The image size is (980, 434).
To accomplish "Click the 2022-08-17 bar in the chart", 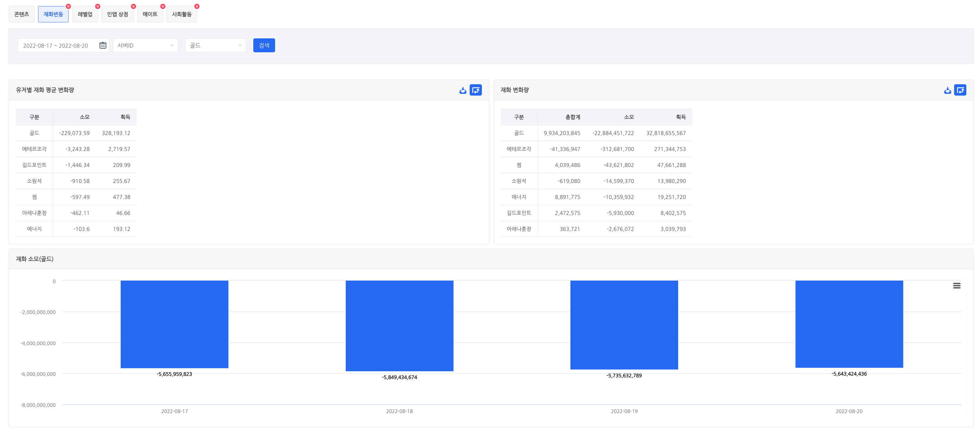I will pos(174,324).
